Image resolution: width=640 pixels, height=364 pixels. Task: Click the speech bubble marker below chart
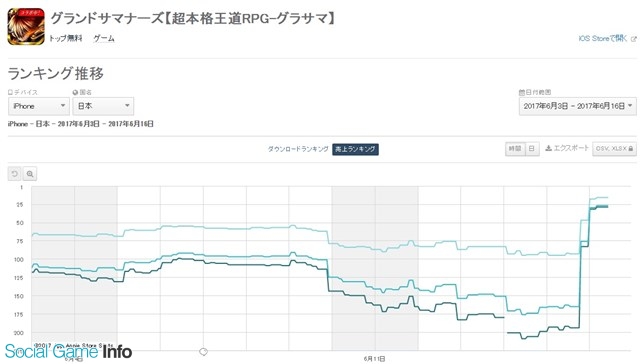click(203, 352)
